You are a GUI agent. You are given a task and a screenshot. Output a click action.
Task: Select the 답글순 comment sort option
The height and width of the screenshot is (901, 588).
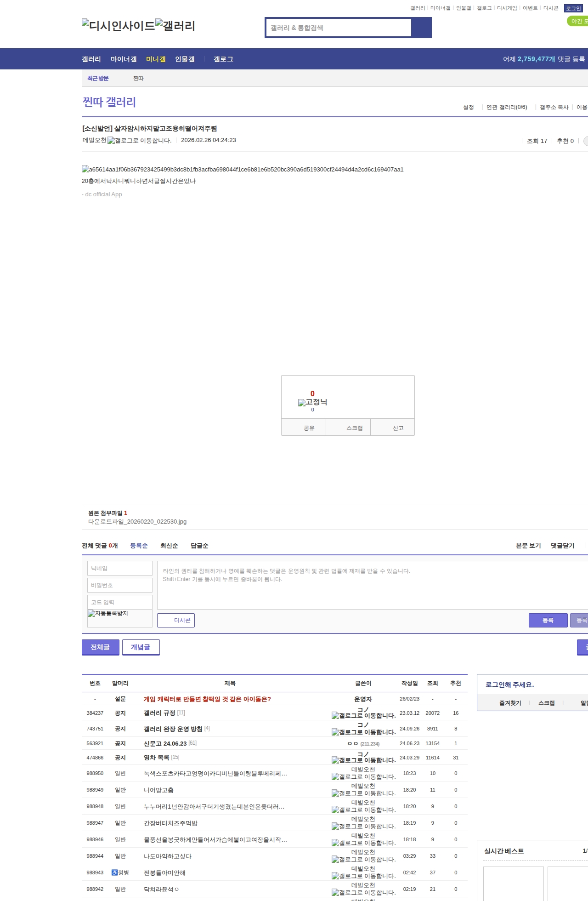coord(199,546)
